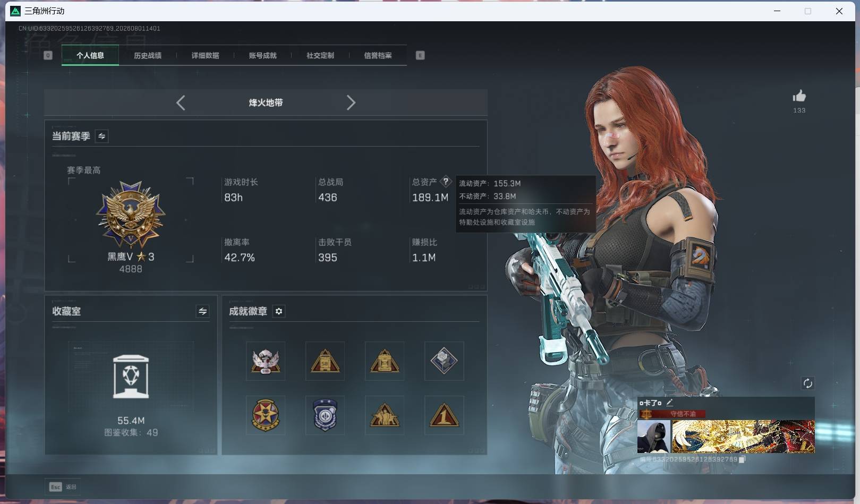
Task: Click the refresh icon above the player card
Action: (807, 383)
